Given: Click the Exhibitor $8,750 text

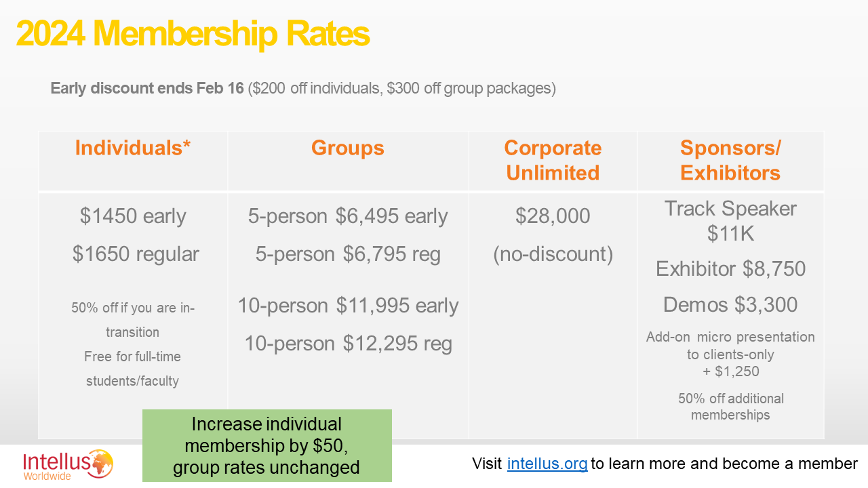Looking at the screenshot, I should tap(730, 269).
